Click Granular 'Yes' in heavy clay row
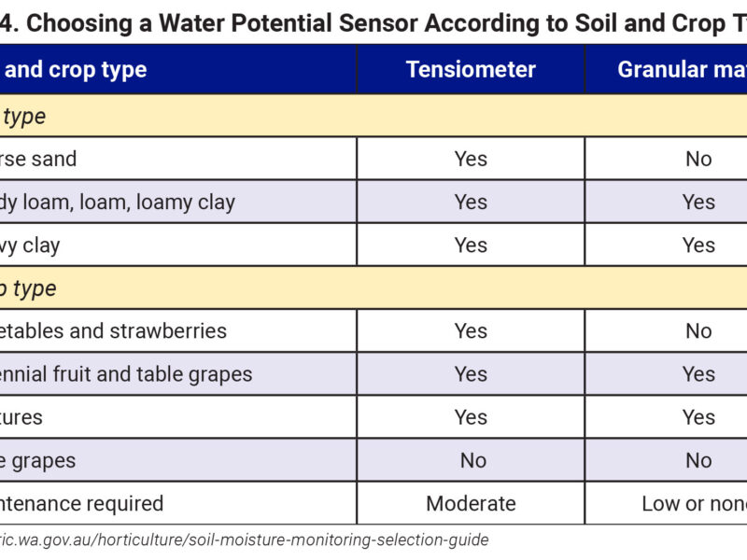The width and height of the screenshot is (747, 560). coord(698,245)
